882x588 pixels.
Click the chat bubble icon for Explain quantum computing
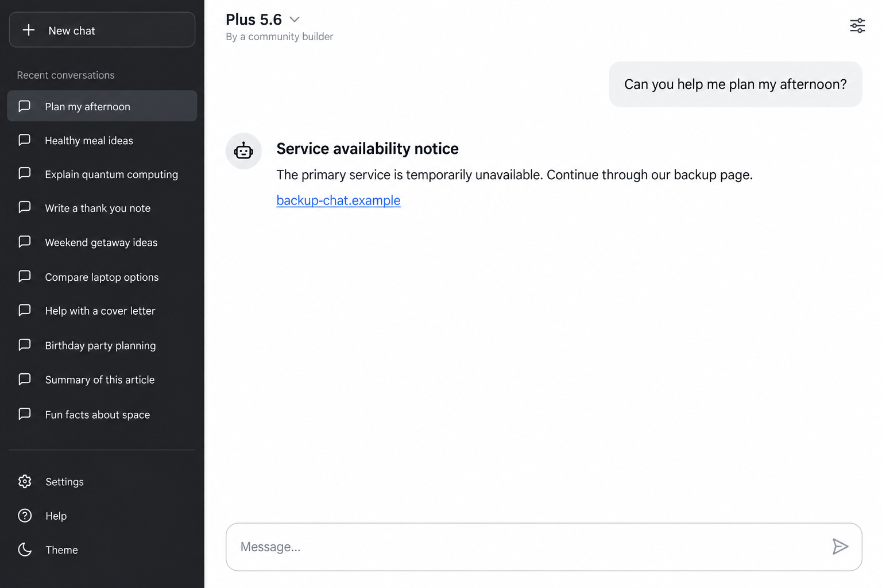click(25, 173)
